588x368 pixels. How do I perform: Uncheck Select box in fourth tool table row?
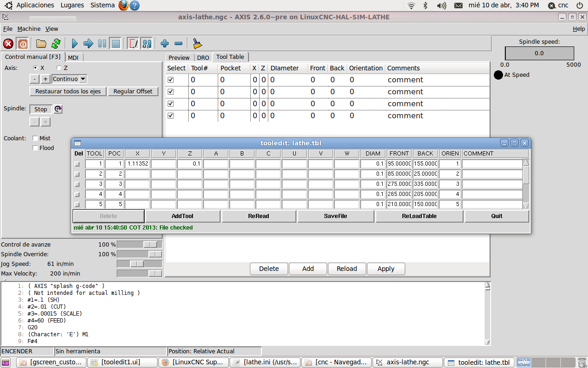[x=171, y=115]
